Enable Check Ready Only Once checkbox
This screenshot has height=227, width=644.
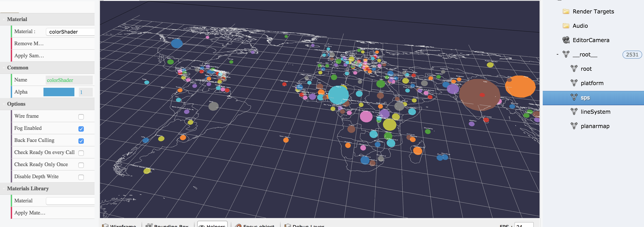pyautogui.click(x=81, y=165)
